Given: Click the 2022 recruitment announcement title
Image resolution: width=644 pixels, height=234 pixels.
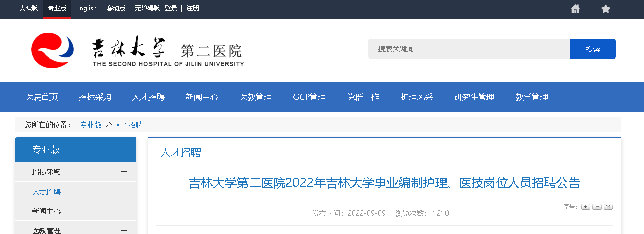Looking at the screenshot, I should click(x=384, y=183).
